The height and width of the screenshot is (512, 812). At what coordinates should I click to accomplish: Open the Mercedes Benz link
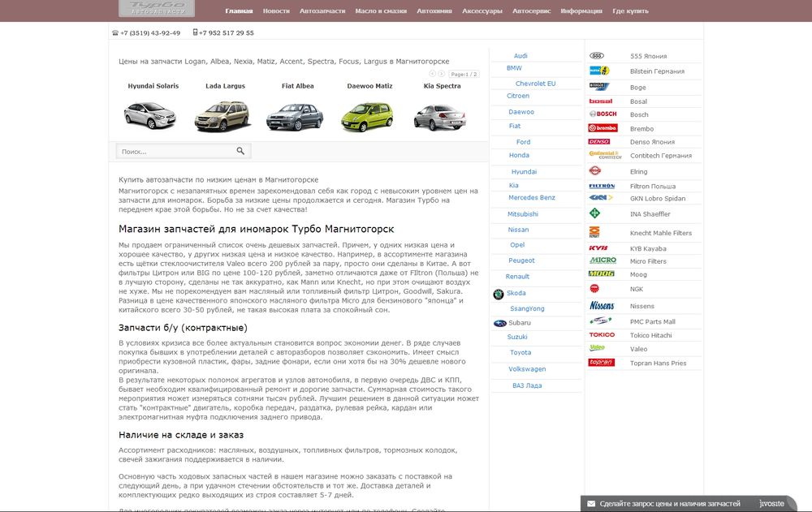(x=531, y=197)
